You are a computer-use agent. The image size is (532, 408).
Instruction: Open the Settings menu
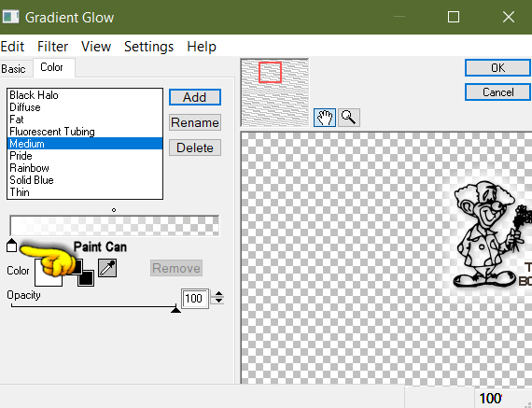click(148, 47)
